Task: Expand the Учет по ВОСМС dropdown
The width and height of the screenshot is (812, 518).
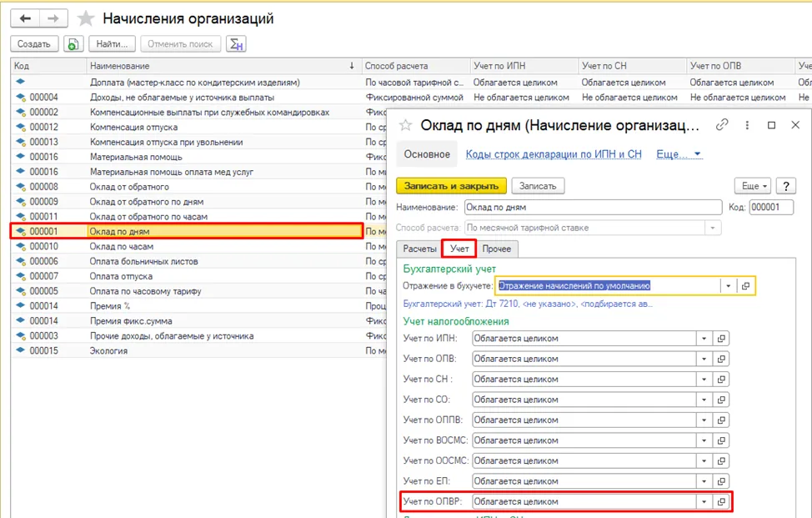Action: [704, 440]
